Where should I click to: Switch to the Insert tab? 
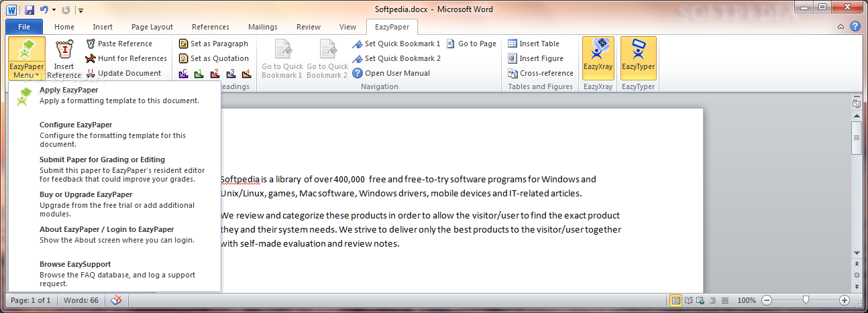click(x=103, y=27)
